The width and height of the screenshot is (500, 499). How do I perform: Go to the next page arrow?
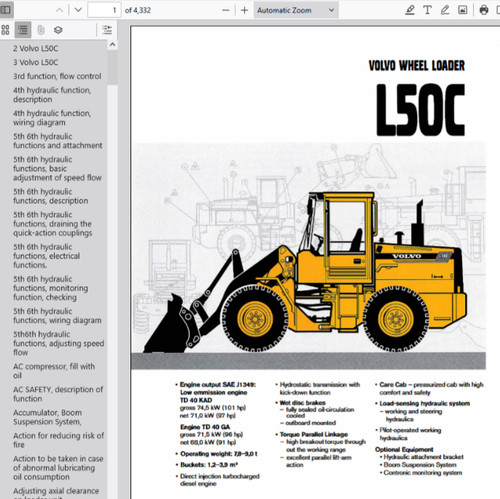coord(78,10)
